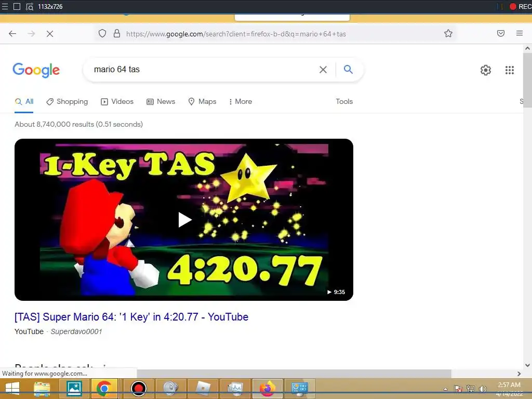Click the red REC button

pyautogui.click(x=521, y=6)
